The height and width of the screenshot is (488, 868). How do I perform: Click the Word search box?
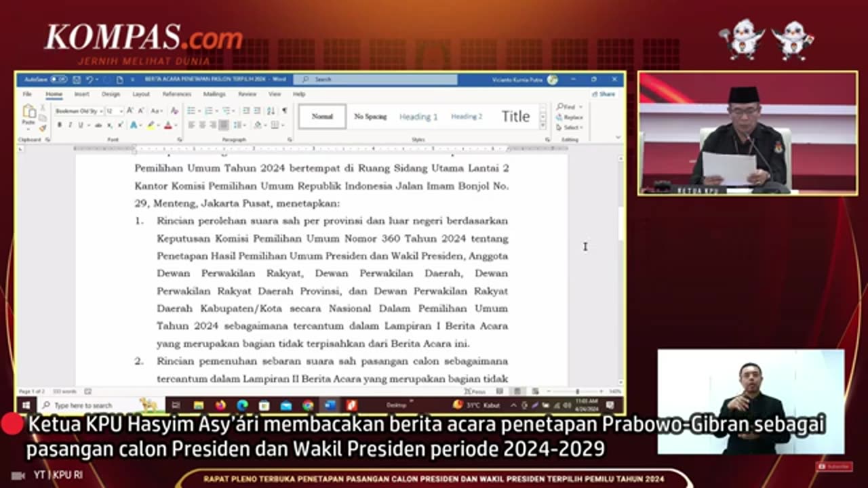[375, 79]
